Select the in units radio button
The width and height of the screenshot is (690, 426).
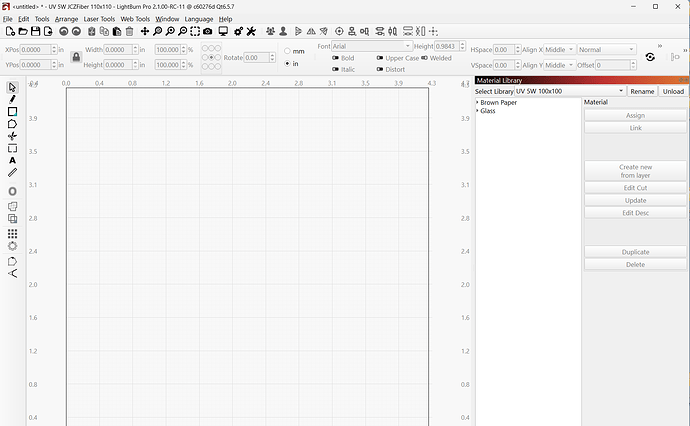[287, 63]
